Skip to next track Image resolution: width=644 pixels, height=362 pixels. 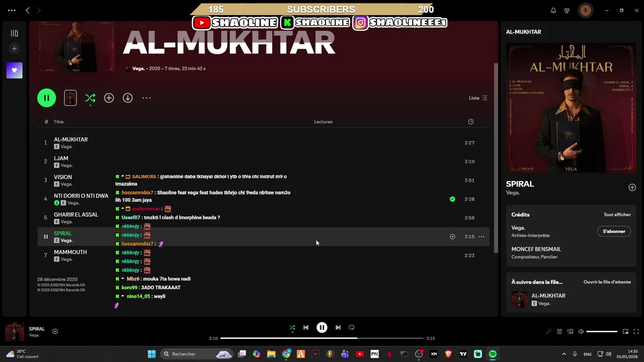coord(338,327)
